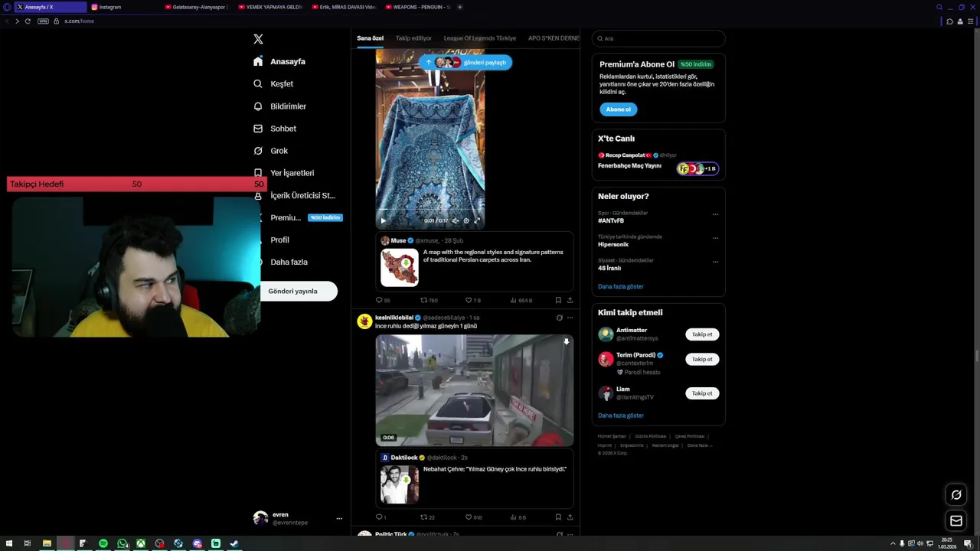Open the floating messages envelope button
This screenshot has height=551, width=980.
[956, 521]
